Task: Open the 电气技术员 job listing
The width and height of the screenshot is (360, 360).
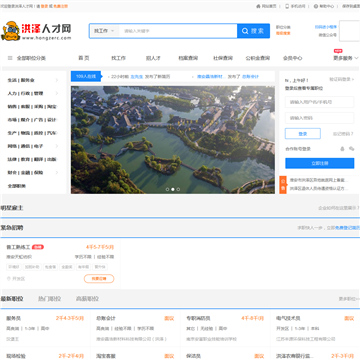Action: pos(288,318)
